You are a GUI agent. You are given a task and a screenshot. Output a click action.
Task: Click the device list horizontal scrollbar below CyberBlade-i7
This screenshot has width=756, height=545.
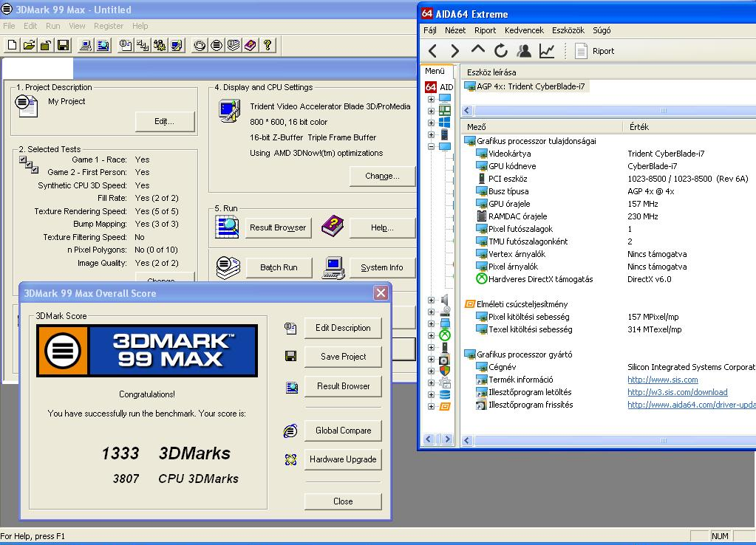click(614, 110)
